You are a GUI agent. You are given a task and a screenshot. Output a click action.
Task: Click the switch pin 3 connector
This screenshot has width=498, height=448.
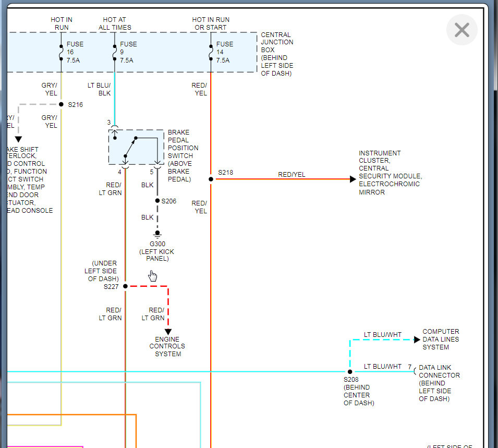[115, 126]
